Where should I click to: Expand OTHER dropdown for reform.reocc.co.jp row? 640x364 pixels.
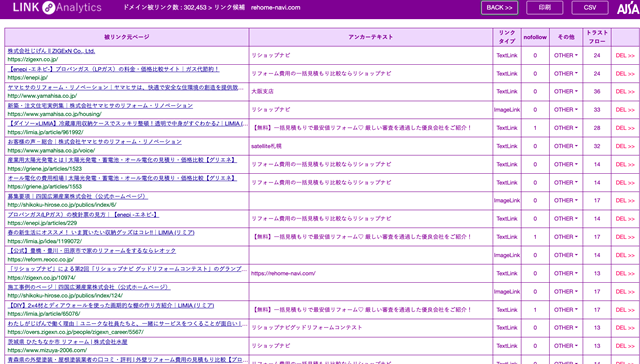566,255
